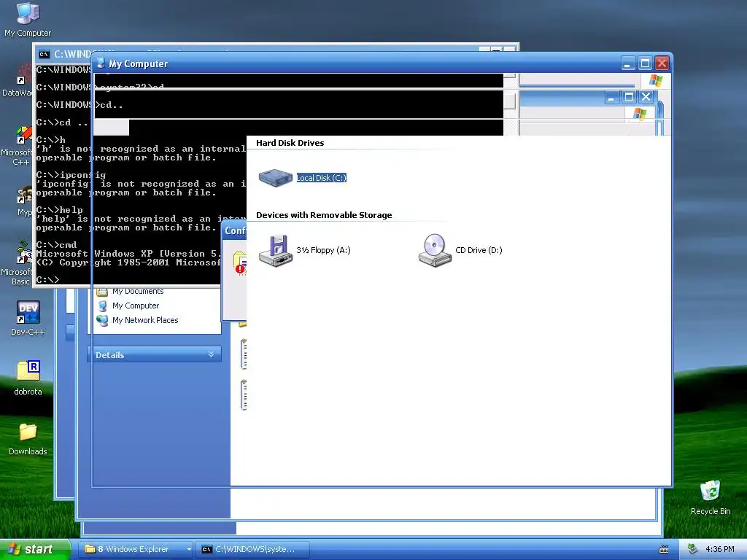Viewport: 747px width, 560px height.
Task: Select the CD Drive (D:) icon
Action: (x=435, y=251)
